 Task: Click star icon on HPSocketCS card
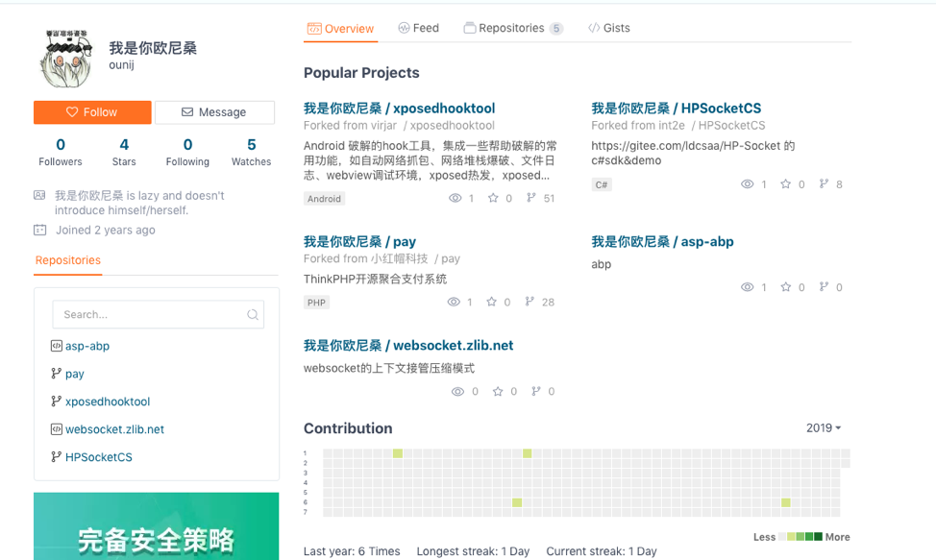[785, 184]
